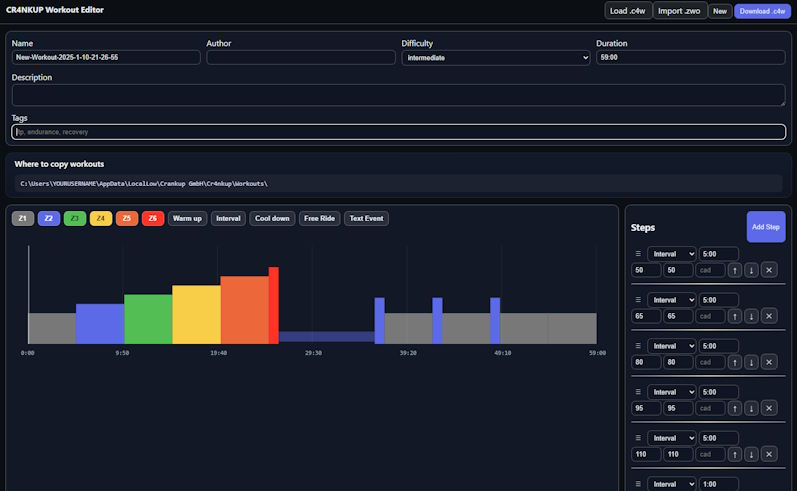
Task: Move the 110% interval step down
Action: tap(751, 454)
